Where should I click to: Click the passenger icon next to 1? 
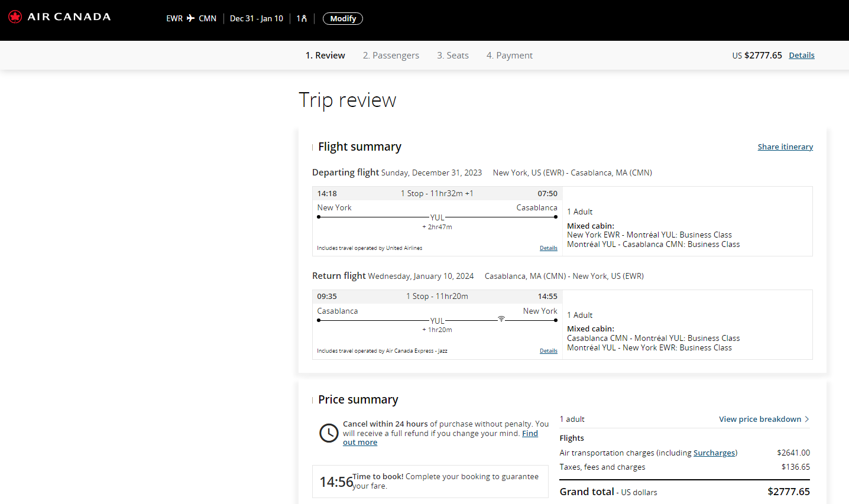[x=304, y=18]
